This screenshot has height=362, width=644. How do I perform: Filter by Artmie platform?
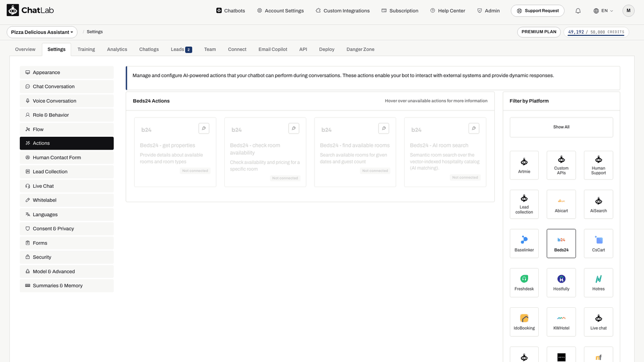point(524,165)
